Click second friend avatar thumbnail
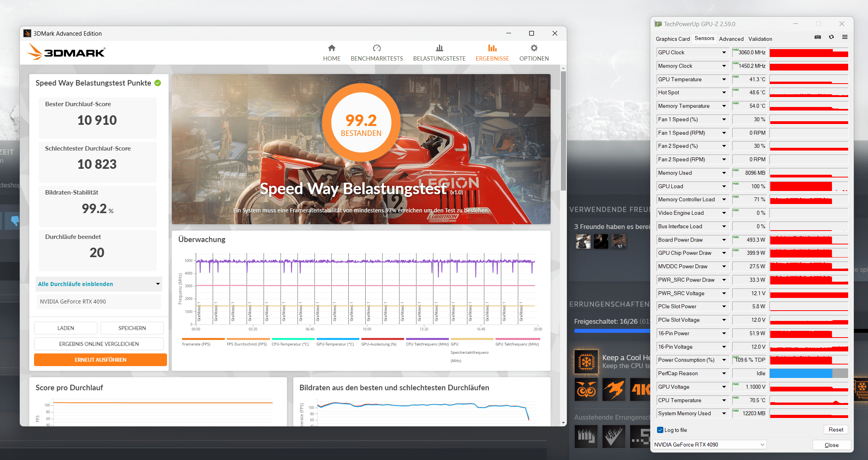The image size is (868, 460). [601, 241]
